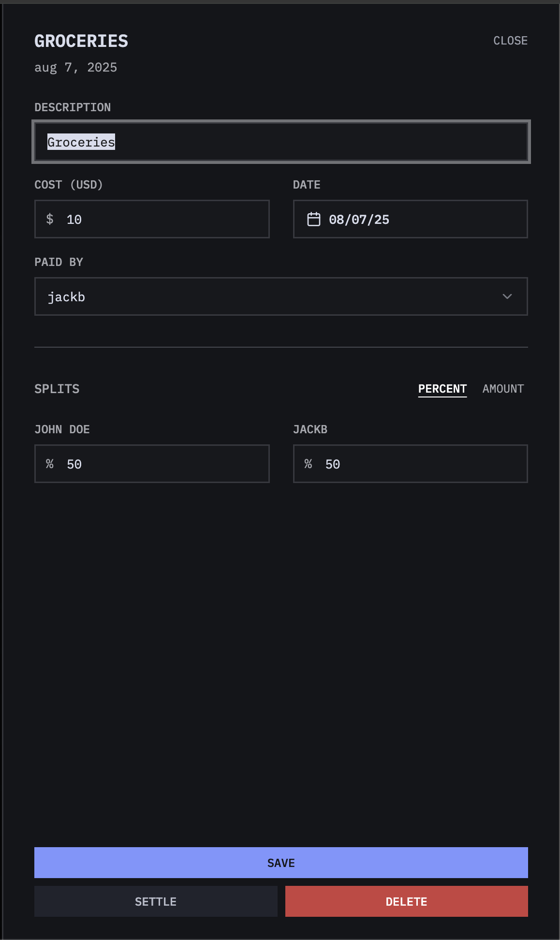Click the date value 08/07/25
The image size is (560, 940).
[x=359, y=220]
